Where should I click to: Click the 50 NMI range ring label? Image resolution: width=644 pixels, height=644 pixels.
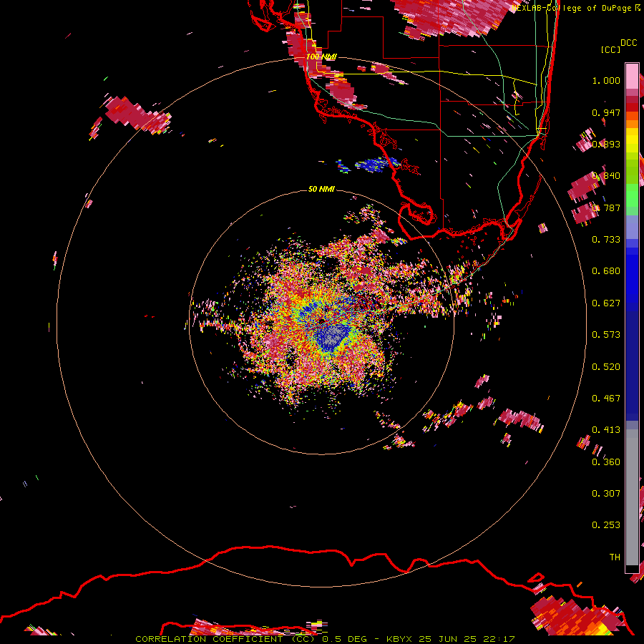coord(321,189)
